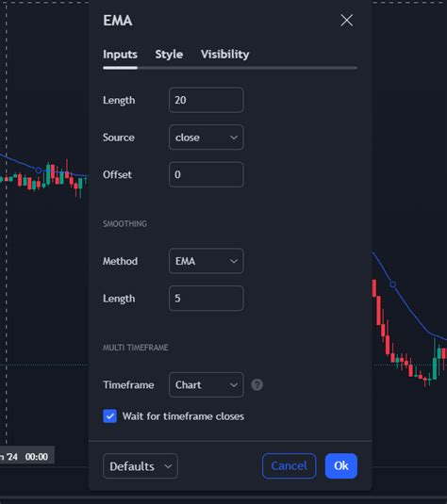The width and height of the screenshot is (447, 504).
Task: Click the Defaults chevron arrow
Action: point(168,466)
